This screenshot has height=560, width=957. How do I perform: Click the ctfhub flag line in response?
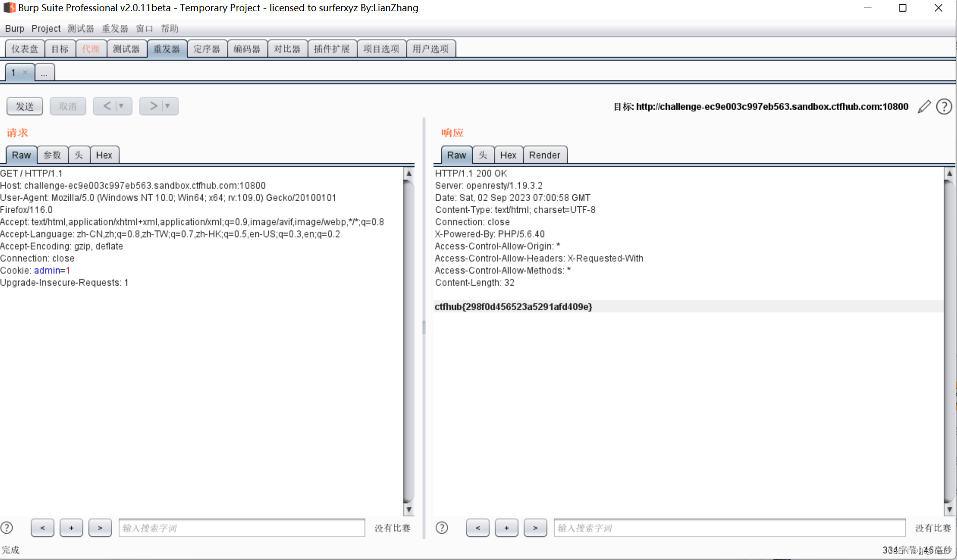[x=514, y=307]
